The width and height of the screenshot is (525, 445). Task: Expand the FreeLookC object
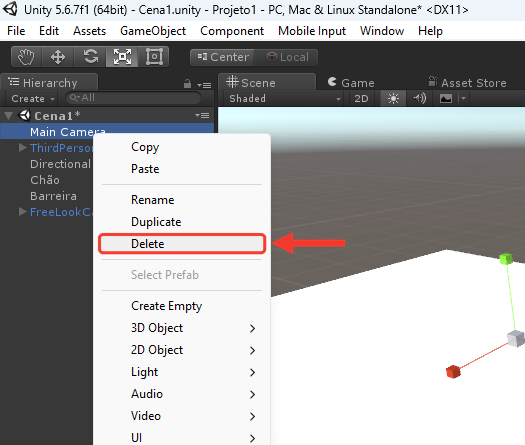click(x=22, y=212)
